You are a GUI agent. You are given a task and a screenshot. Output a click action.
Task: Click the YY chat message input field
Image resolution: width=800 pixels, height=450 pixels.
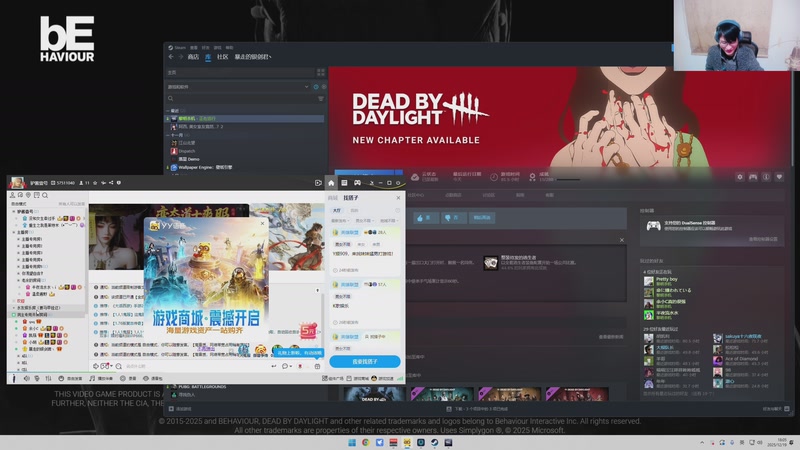point(196,366)
